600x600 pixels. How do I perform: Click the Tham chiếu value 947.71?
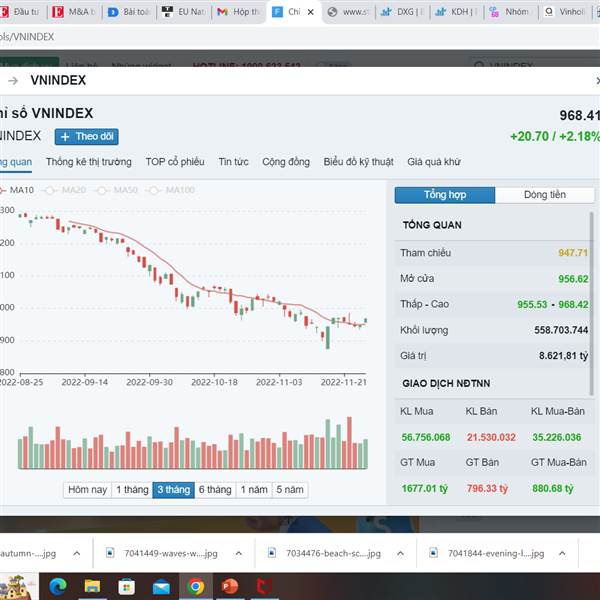573,253
